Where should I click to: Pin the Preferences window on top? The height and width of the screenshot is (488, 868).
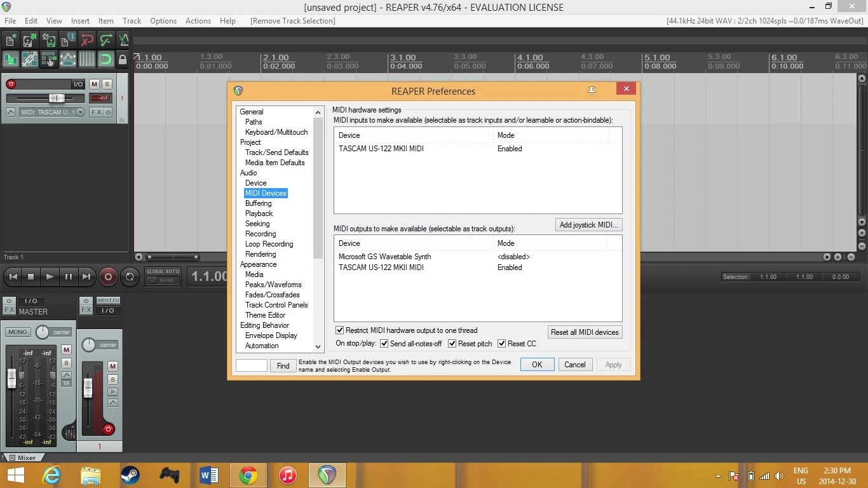click(592, 91)
